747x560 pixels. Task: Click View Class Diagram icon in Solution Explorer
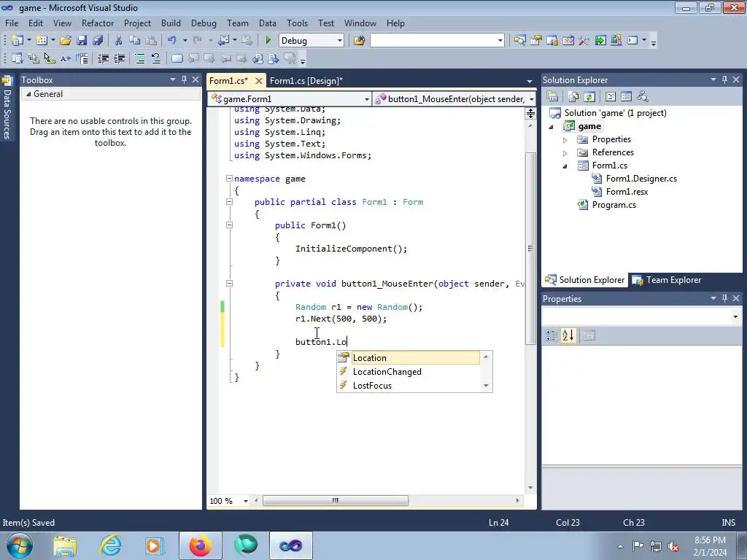[643, 97]
